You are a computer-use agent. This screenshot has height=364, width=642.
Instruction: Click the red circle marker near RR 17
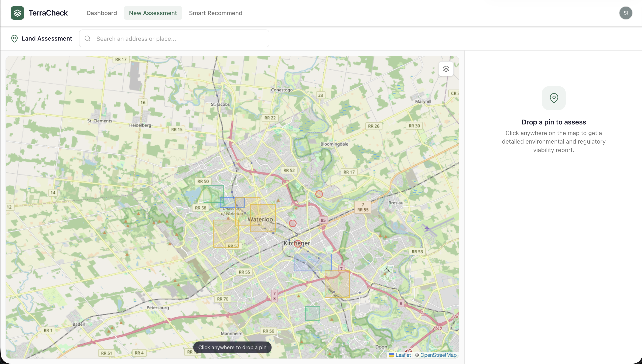coord(319,194)
